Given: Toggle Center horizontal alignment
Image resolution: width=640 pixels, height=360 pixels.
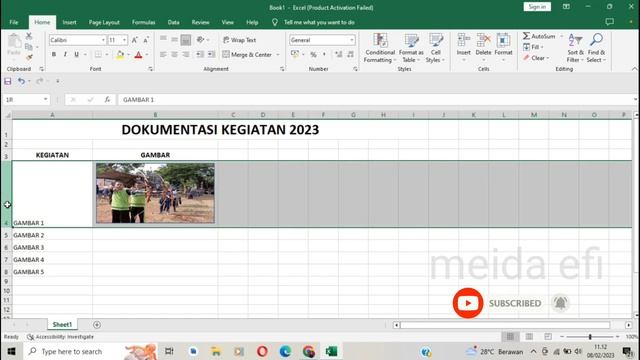Looking at the screenshot, I should pos(174,54).
